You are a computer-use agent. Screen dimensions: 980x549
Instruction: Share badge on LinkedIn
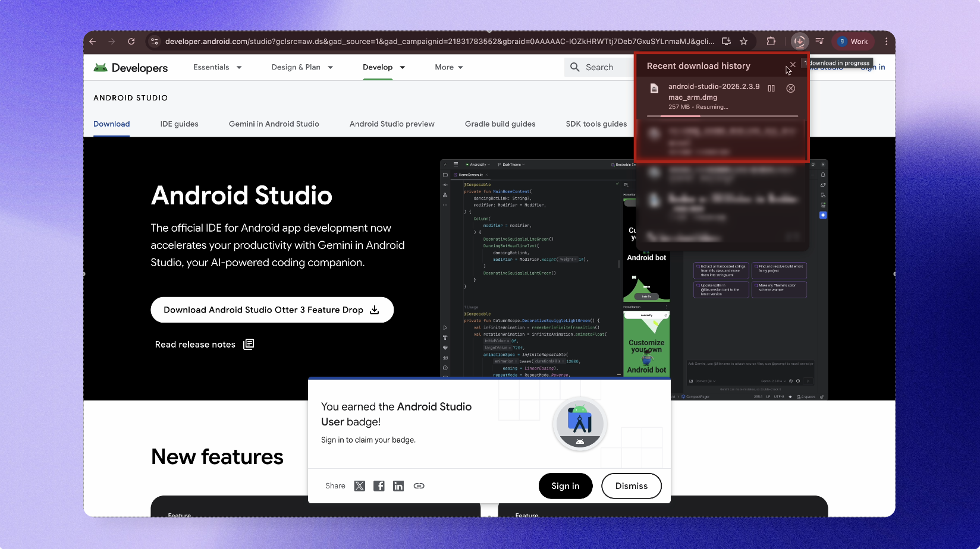pos(398,486)
